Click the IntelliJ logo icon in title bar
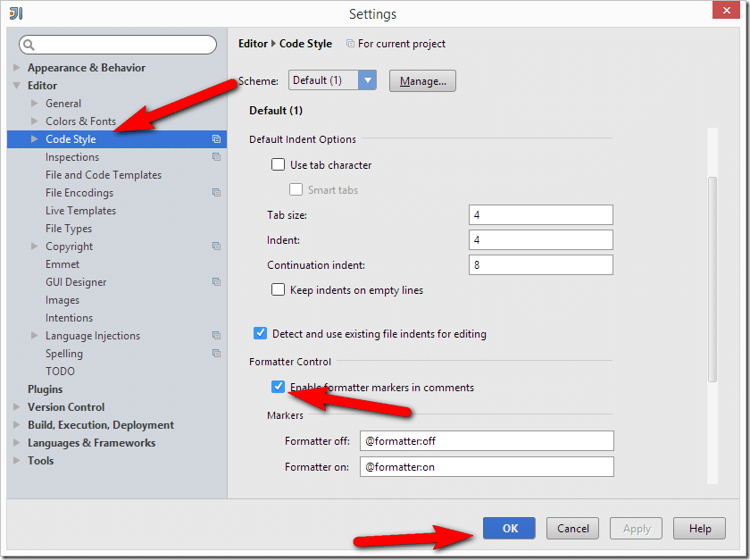 (x=16, y=13)
